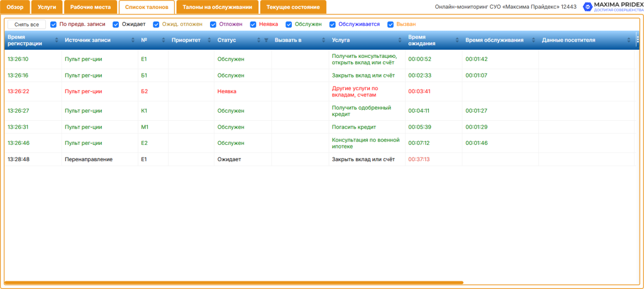Click the red waiting time 00:37:13

point(419,159)
